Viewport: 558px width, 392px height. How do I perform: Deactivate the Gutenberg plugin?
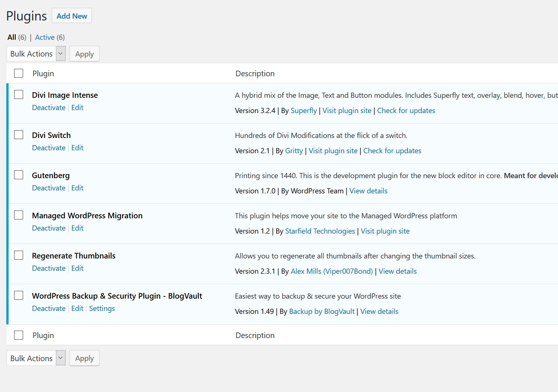(49, 188)
